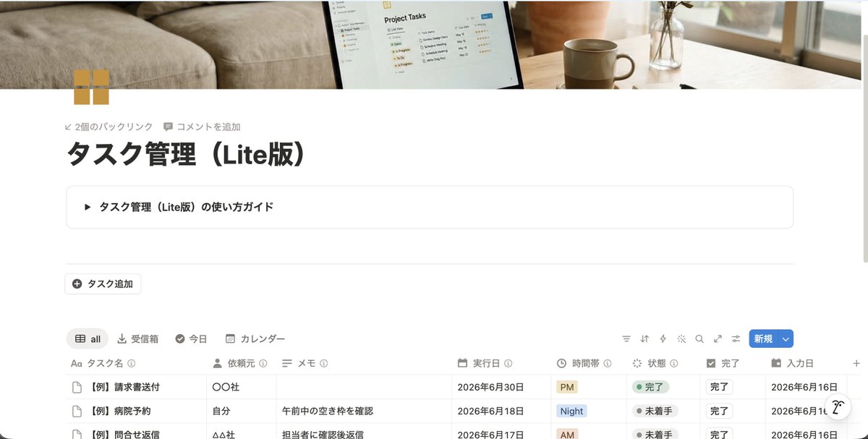Open the 状態 column header menu
The height and width of the screenshot is (439, 868).
663,363
